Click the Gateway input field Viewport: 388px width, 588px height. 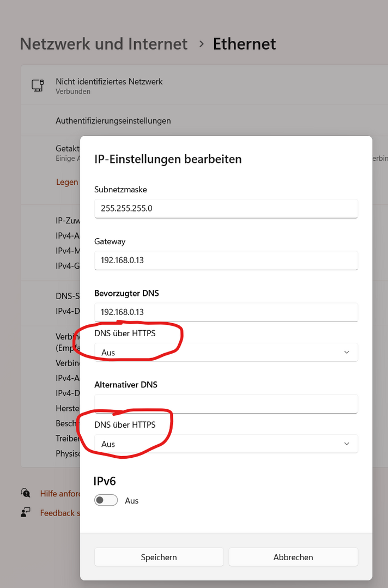pyautogui.click(x=226, y=260)
